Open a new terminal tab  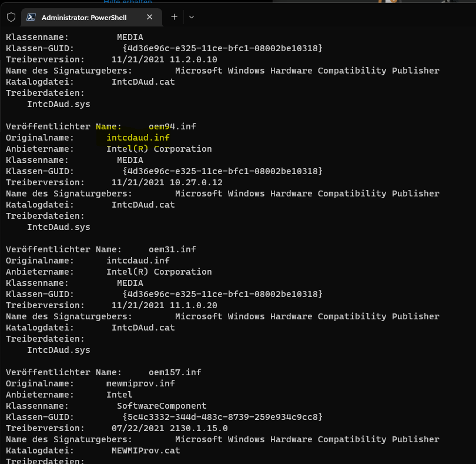[x=174, y=17]
